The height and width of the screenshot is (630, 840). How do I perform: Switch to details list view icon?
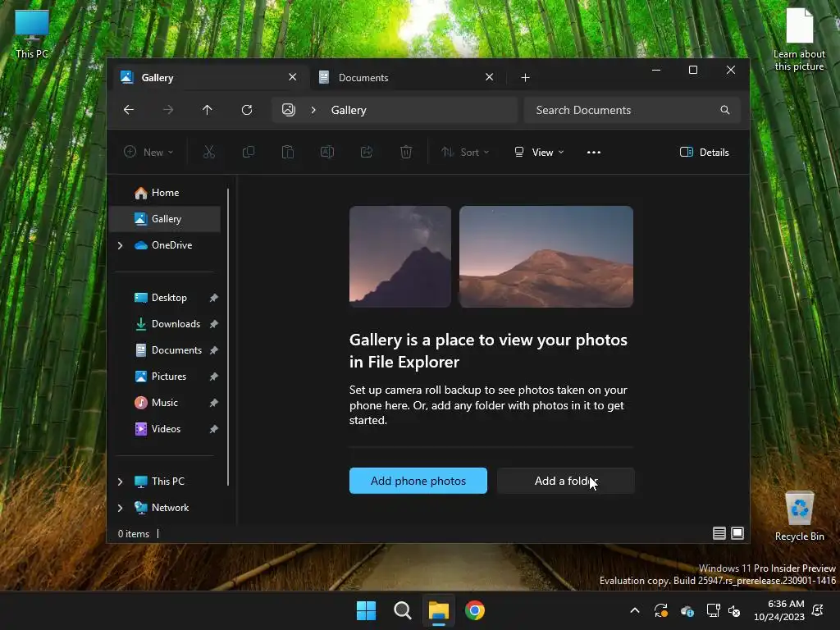(719, 533)
